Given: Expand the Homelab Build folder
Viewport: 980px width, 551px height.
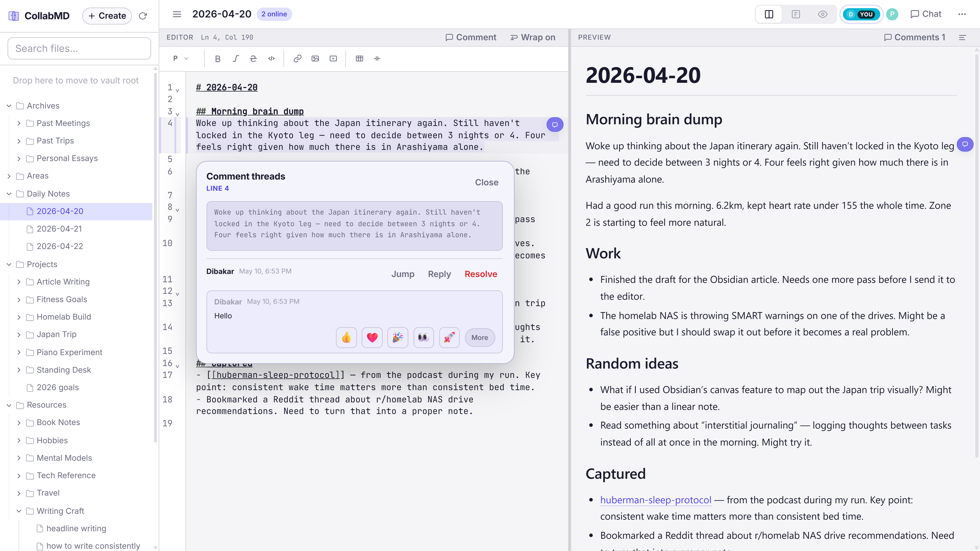Looking at the screenshot, I should [19, 317].
